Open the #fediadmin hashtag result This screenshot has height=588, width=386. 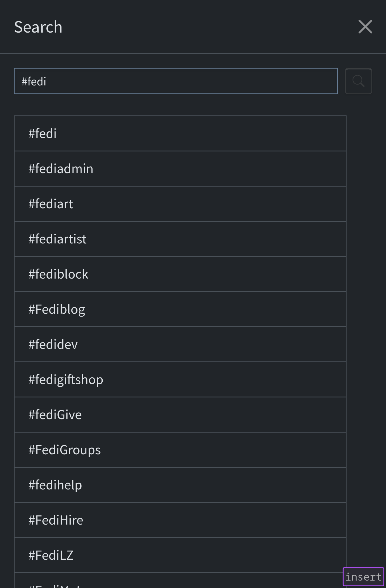coord(180,169)
